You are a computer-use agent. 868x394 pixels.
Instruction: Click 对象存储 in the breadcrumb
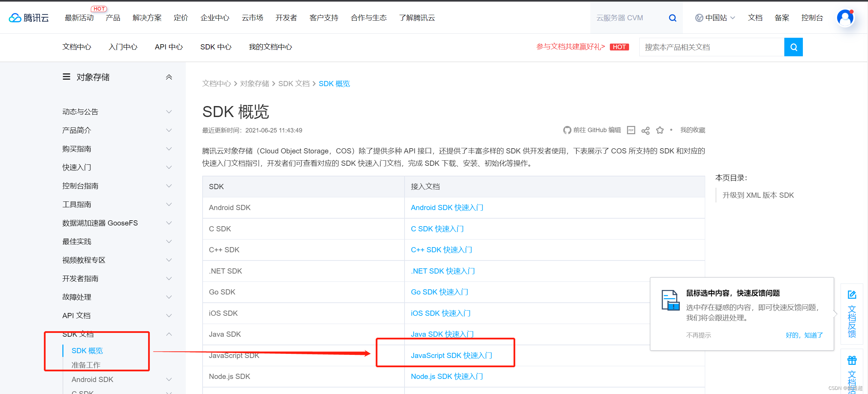(255, 84)
